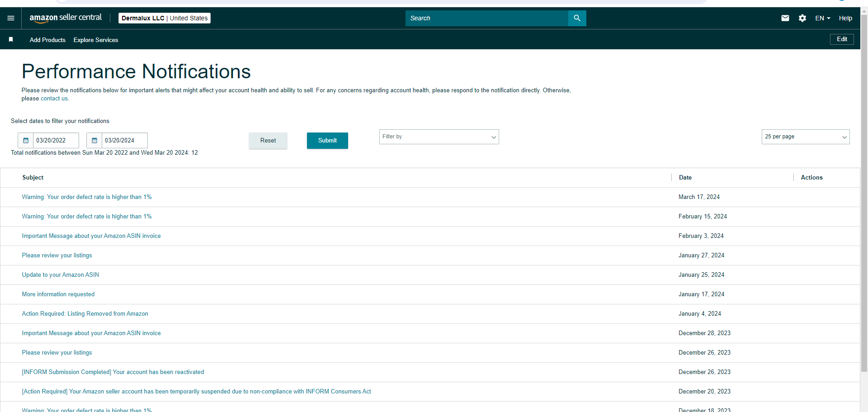Open the Help link

click(x=845, y=18)
